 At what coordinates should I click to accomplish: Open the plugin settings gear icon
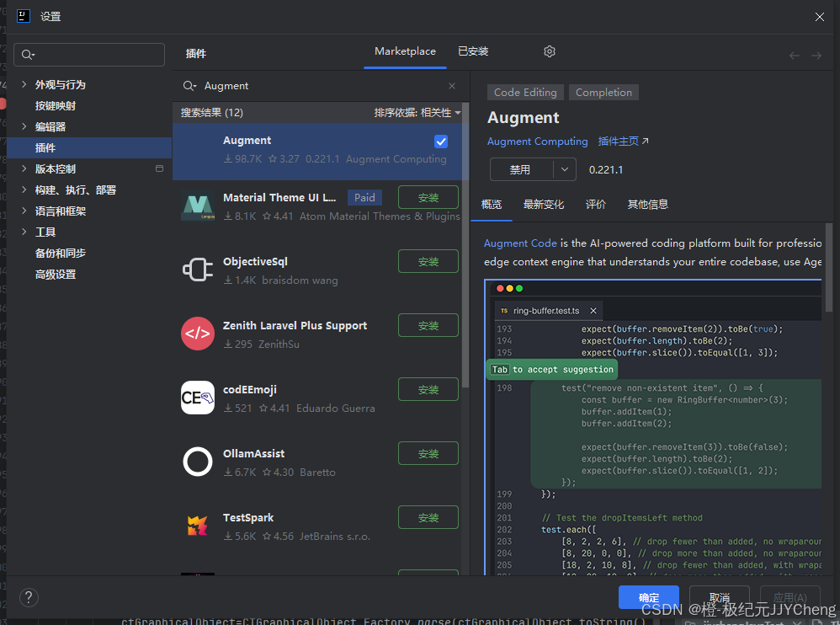tap(549, 51)
